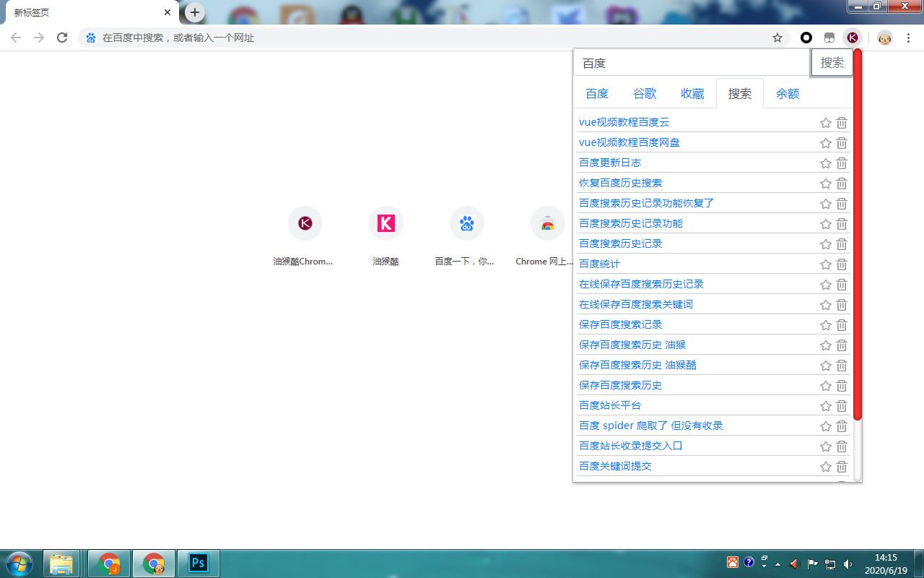Open the '百度统计' link

(x=599, y=264)
